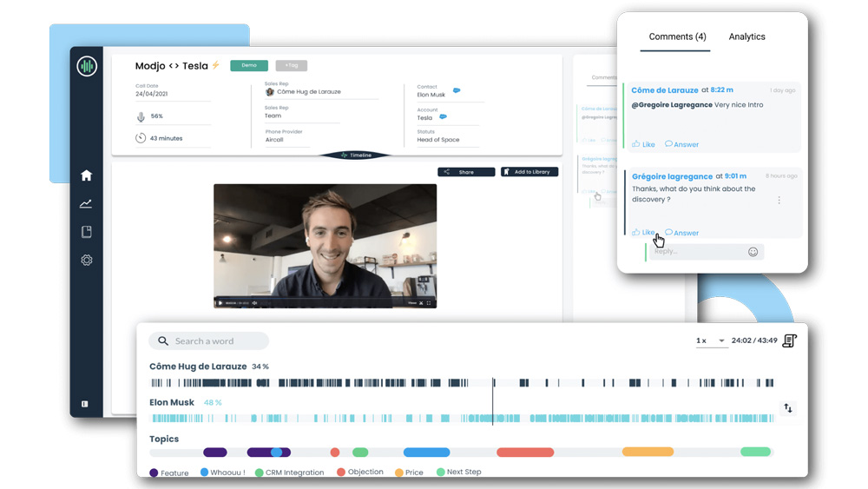Swap speaker order with the up-down arrows icon
Image resolution: width=868 pixels, height=489 pixels.
788,408
